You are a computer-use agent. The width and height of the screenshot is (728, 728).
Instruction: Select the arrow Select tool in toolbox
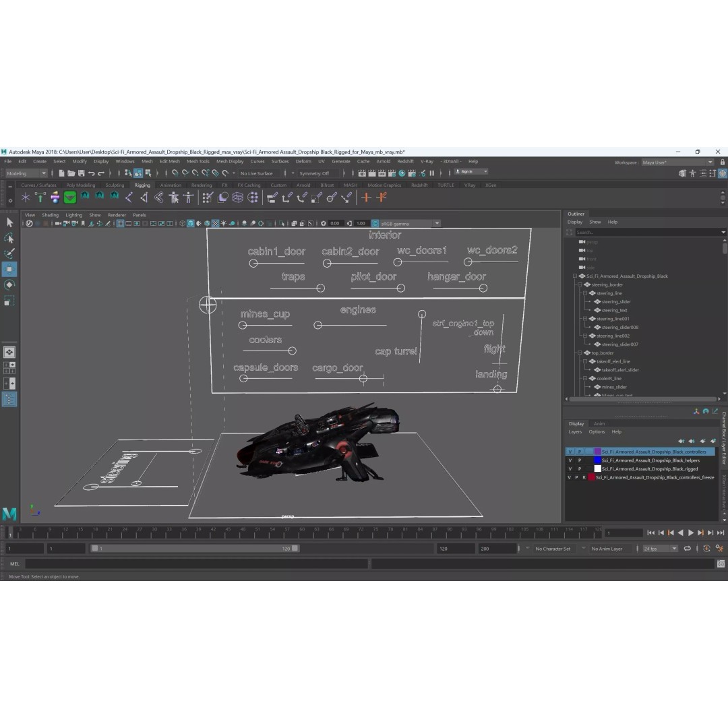tap(9, 222)
